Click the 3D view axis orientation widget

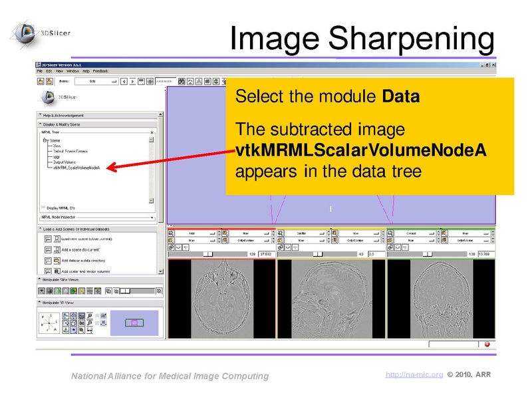(49, 323)
